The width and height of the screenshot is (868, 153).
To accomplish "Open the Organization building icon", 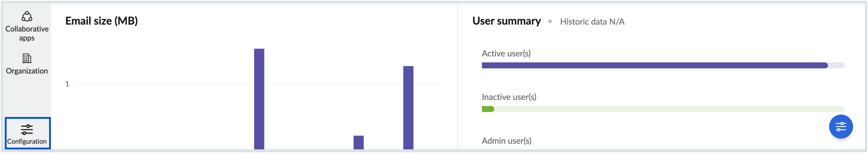I will click(x=27, y=58).
